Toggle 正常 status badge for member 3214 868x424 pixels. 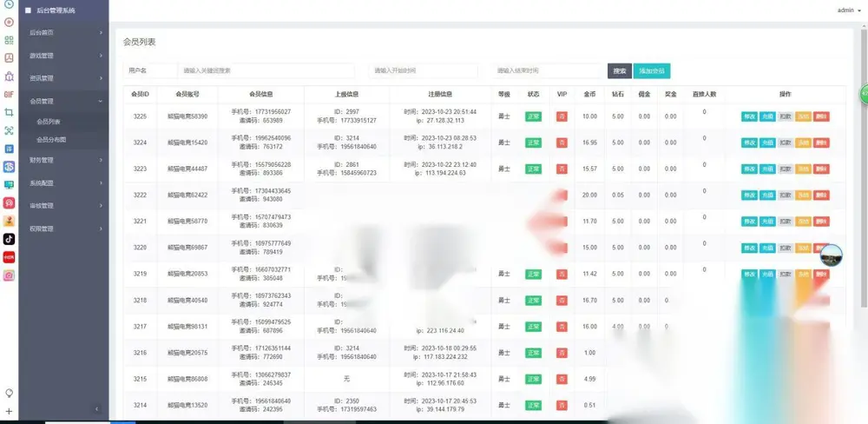533,405
